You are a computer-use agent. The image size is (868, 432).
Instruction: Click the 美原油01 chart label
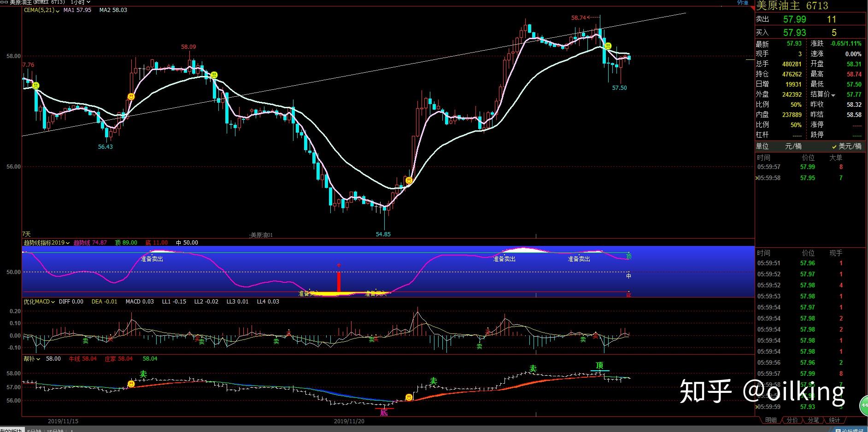tap(262, 235)
